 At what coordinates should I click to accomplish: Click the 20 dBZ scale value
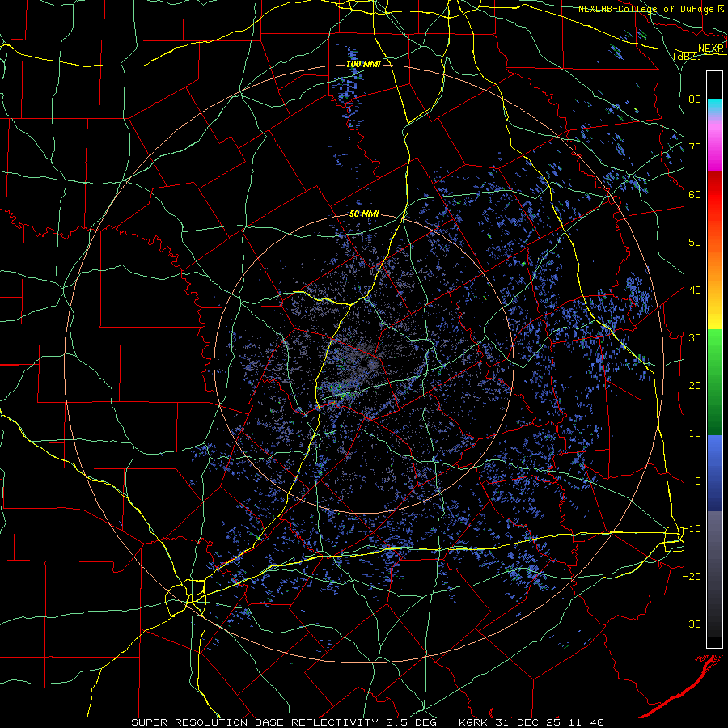[695, 385]
